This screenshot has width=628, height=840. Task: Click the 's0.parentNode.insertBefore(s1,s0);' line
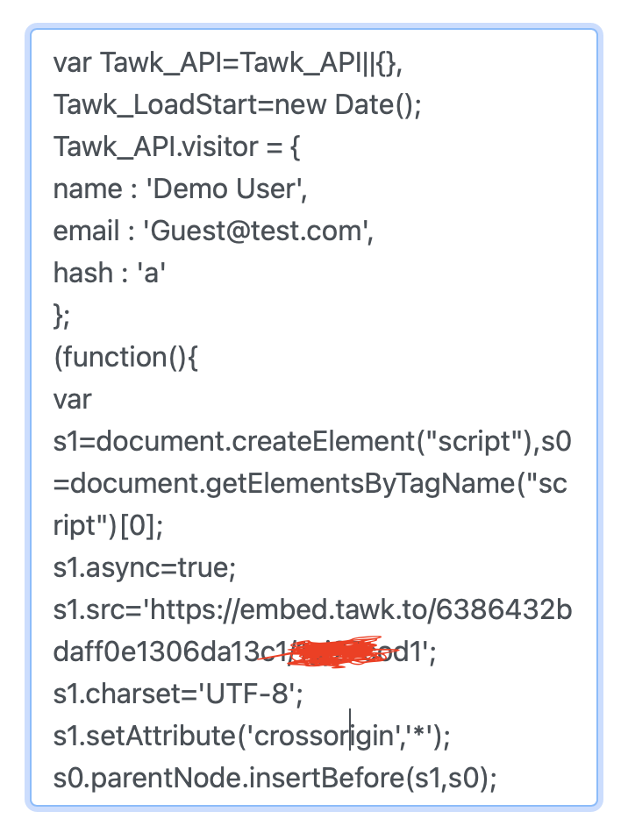click(x=275, y=778)
